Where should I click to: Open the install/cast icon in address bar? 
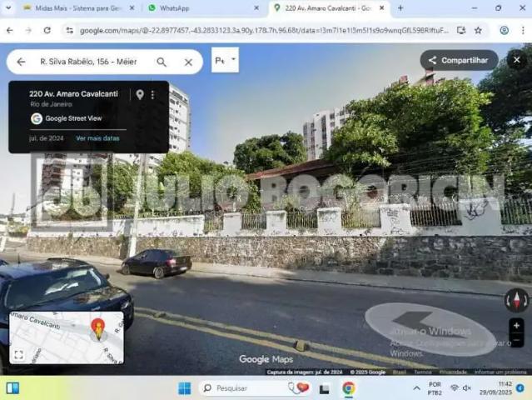[460, 31]
